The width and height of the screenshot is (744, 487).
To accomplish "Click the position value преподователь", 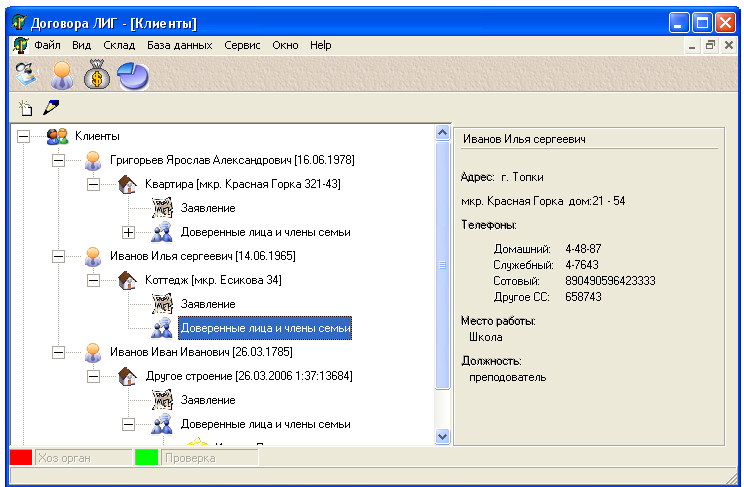I will pos(507,378).
